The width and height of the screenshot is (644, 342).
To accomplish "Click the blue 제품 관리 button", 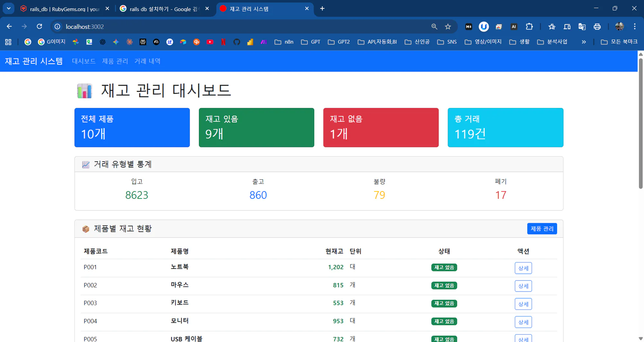I will (542, 228).
